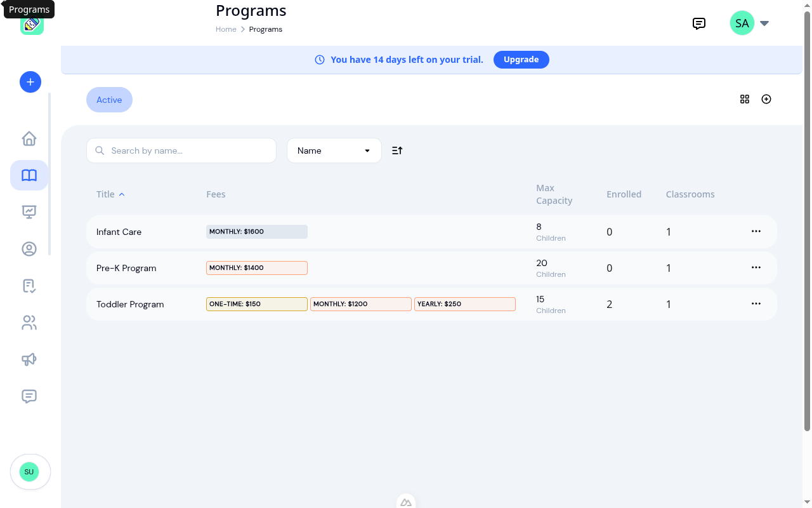
Task: Click the Enrolled column header
Action: pyautogui.click(x=624, y=194)
